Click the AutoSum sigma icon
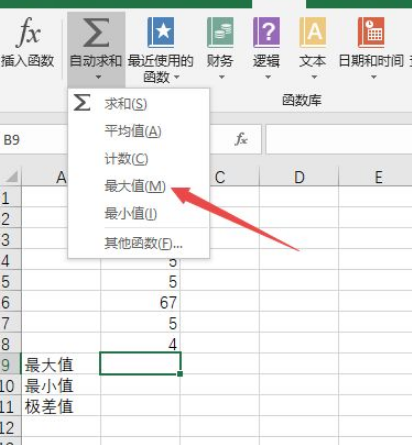 tap(96, 33)
